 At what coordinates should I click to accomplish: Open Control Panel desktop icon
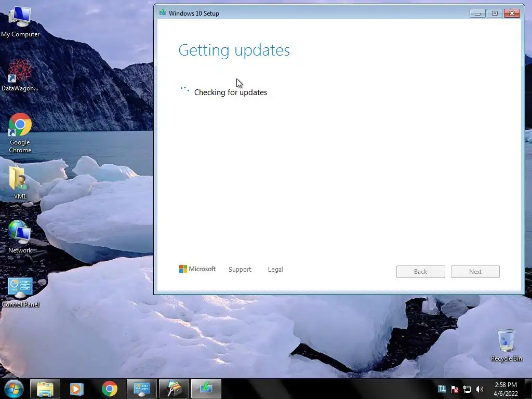point(20,292)
